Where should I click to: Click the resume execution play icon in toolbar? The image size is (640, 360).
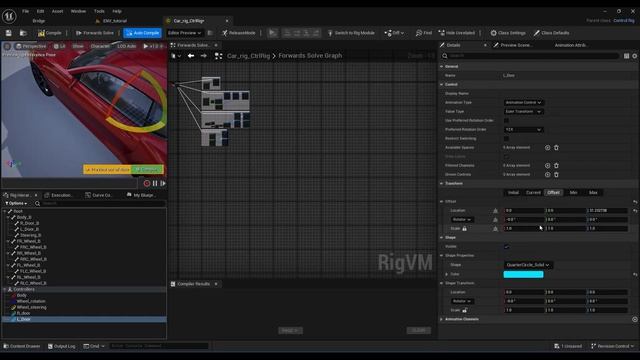click(272, 33)
